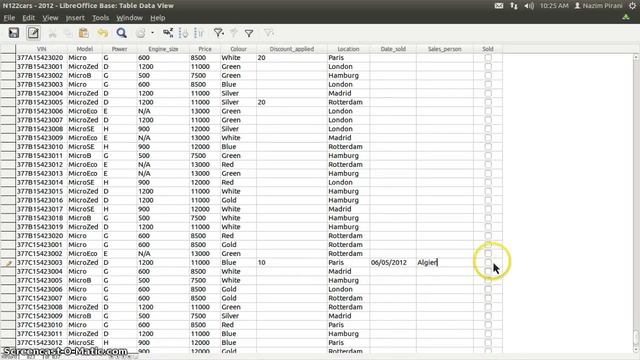Open the Insert menu
The height and width of the screenshot is (360, 640).
tap(75, 18)
